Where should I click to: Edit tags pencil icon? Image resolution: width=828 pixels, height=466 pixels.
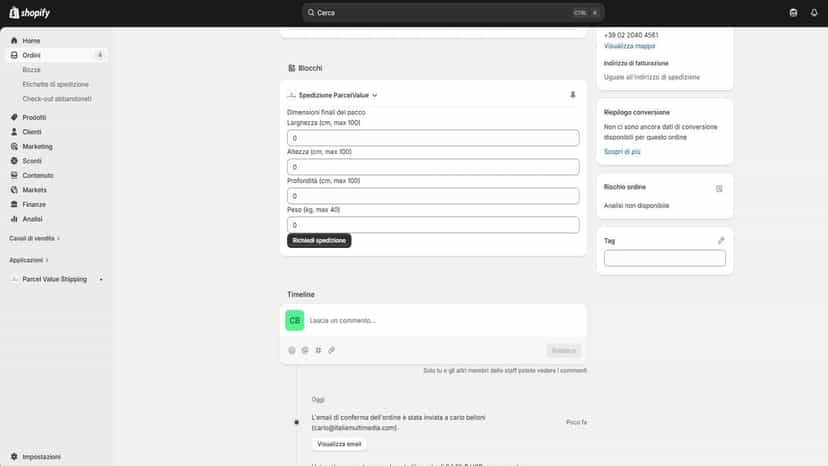pos(721,240)
